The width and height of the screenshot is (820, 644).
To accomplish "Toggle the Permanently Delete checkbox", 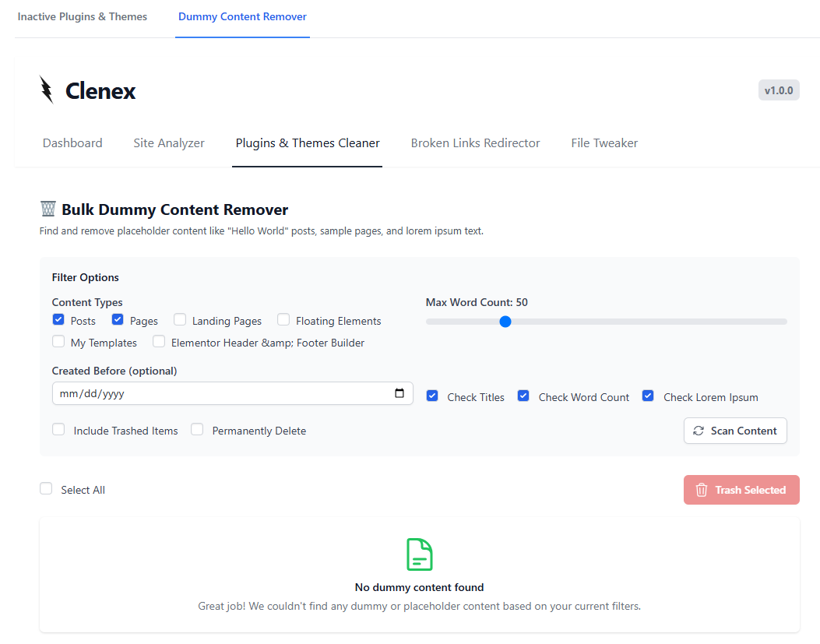I will pos(197,429).
